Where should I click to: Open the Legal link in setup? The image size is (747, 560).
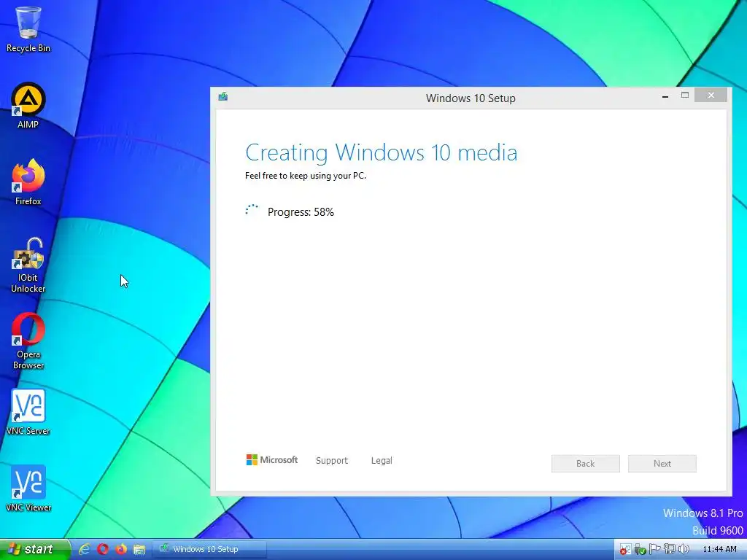[x=382, y=461]
